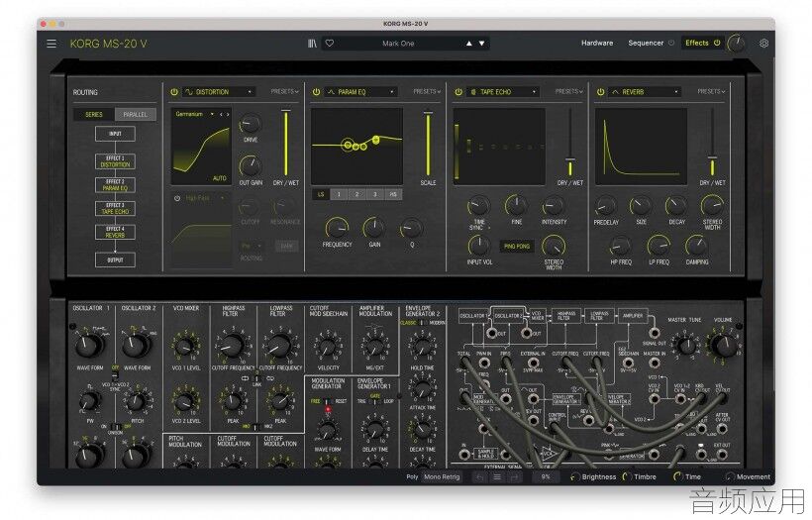This screenshot has height=520, width=812.
Task: Switch routing to the PARALLEL tab
Action: (135, 114)
